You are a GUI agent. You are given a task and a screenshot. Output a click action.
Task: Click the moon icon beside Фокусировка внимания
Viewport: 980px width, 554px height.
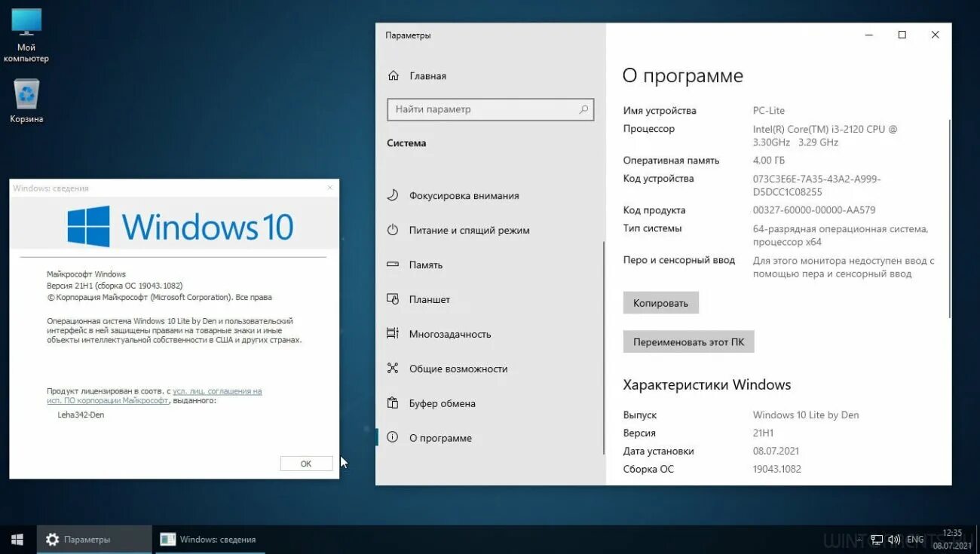[x=393, y=195]
